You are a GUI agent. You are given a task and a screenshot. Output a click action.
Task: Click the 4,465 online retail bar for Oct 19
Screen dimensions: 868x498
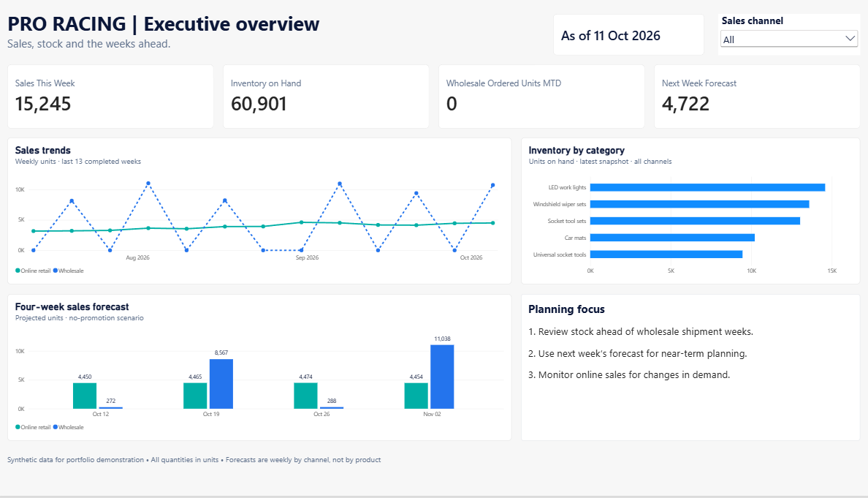[195, 396]
